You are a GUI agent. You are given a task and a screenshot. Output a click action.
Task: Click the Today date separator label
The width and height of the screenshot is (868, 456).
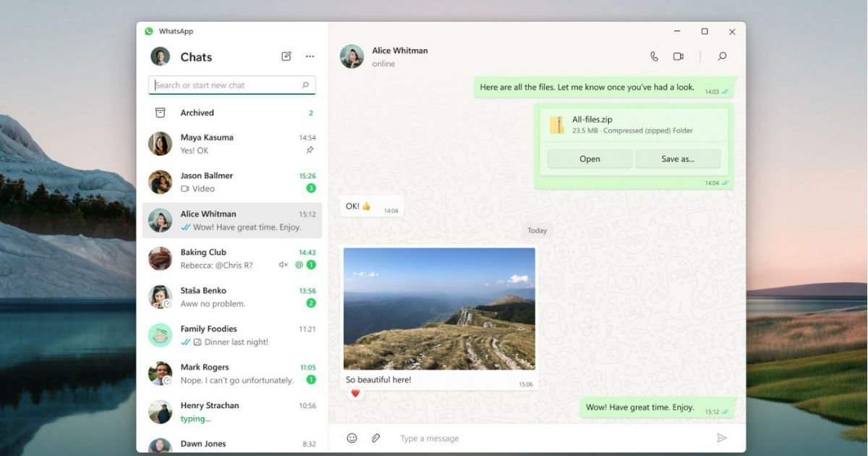pyautogui.click(x=537, y=231)
